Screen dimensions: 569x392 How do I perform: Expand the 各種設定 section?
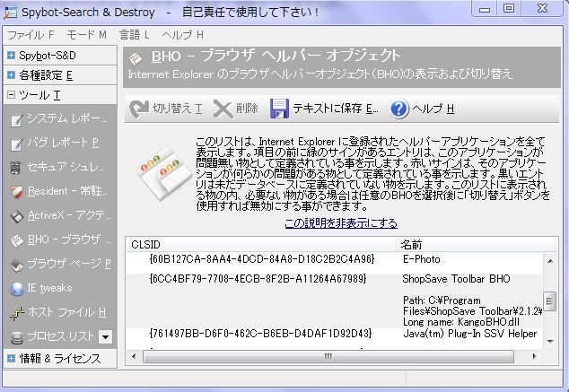click(12, 75)
